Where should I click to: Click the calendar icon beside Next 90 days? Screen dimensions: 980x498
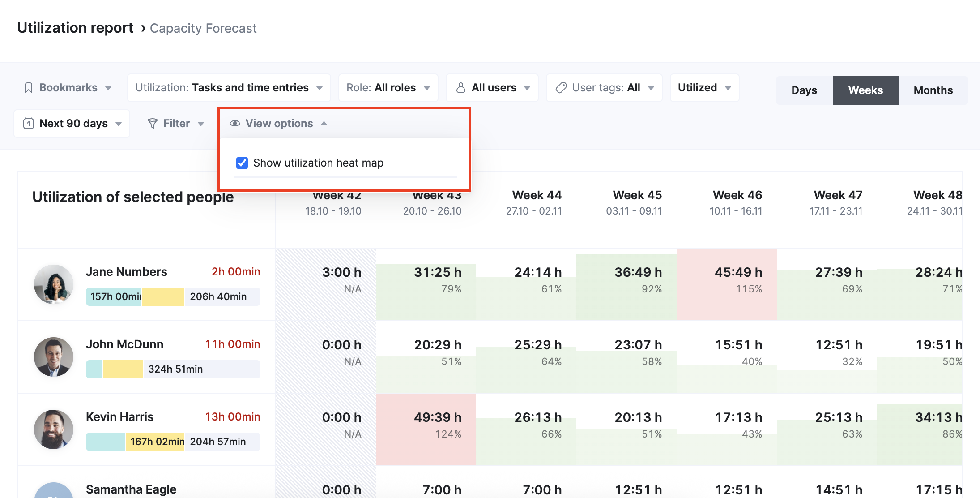[x=29, y=124]
